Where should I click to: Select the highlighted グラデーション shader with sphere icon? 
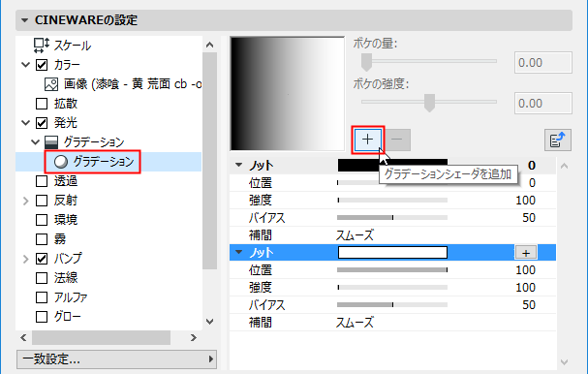point(94,162)
